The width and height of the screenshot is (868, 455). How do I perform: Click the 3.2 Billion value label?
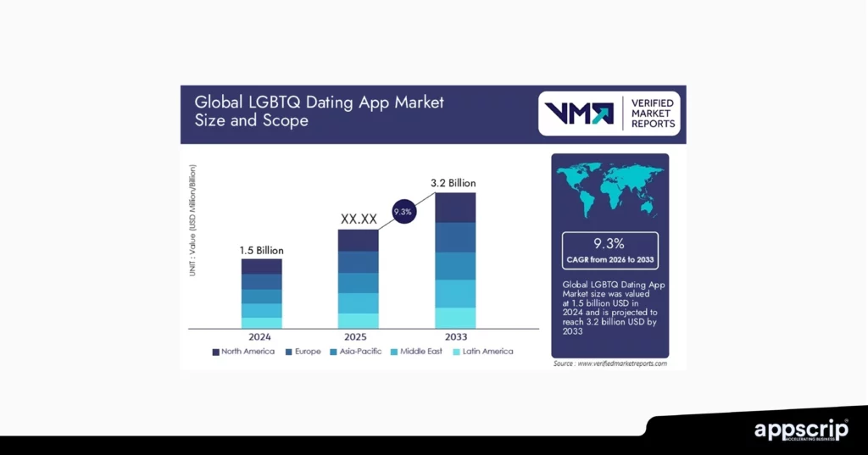point(453,182)
